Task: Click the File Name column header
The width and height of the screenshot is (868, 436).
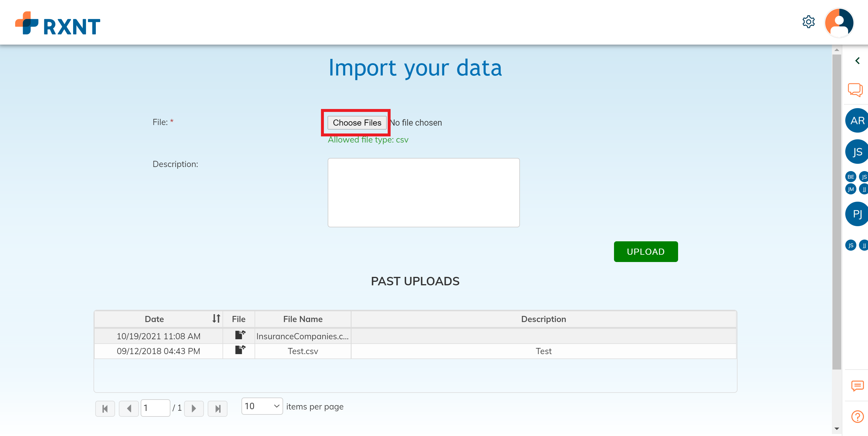Action: click(x=303, y=319)
